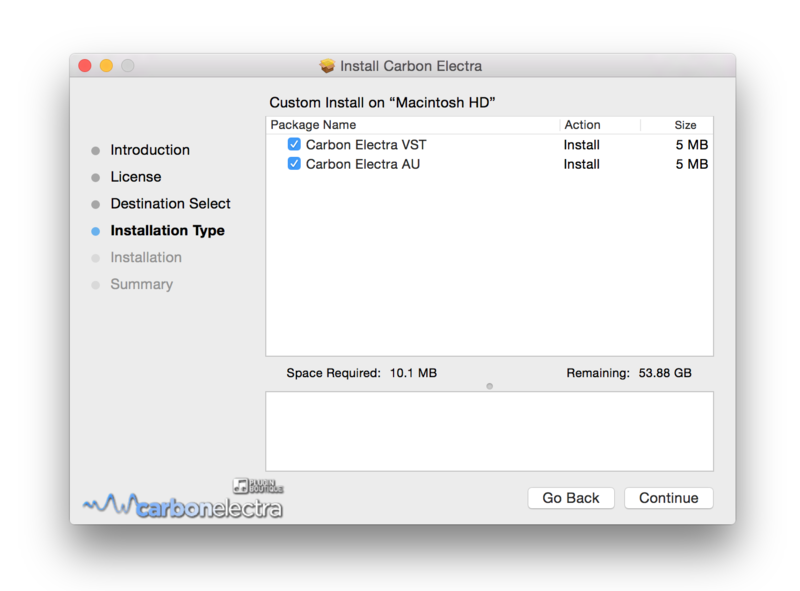Click the Remaining 53.88 GB value

click(665, 373)
